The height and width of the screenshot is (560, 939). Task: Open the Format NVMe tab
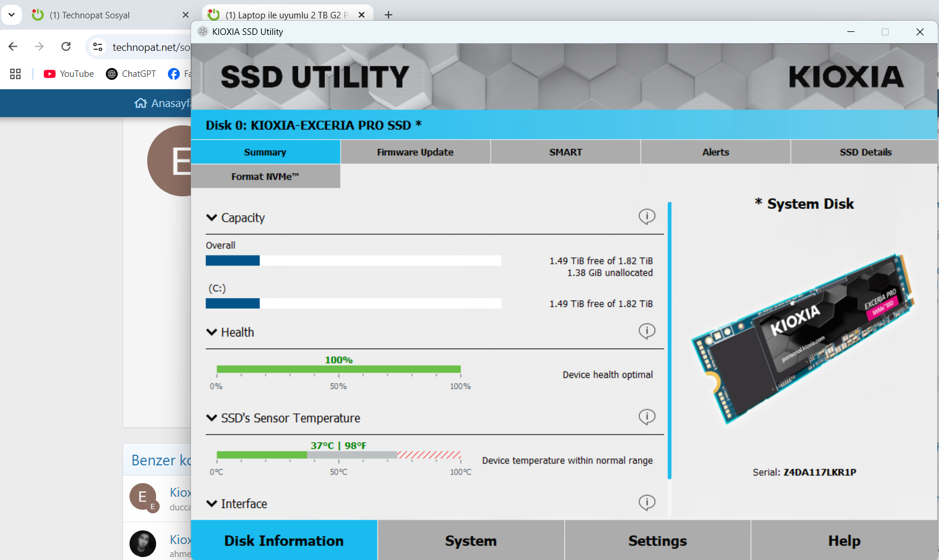point(265,176)
